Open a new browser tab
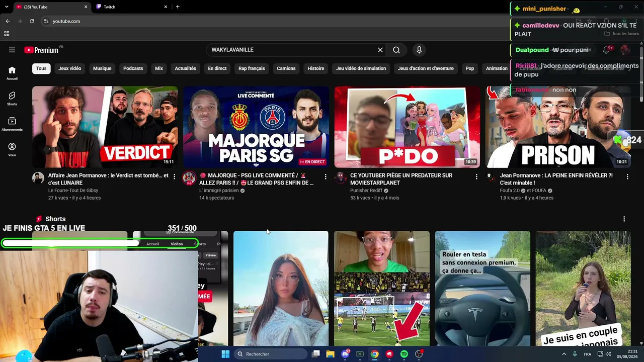Screen dimensions: 644x362 (178, 7)
